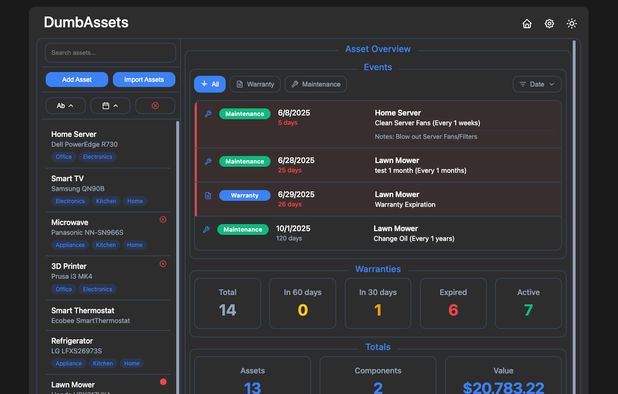Screen dimensions: 618x394
Task: Open the Lawn Mower Warranty Expiration event
Action: tap(378, 199)
